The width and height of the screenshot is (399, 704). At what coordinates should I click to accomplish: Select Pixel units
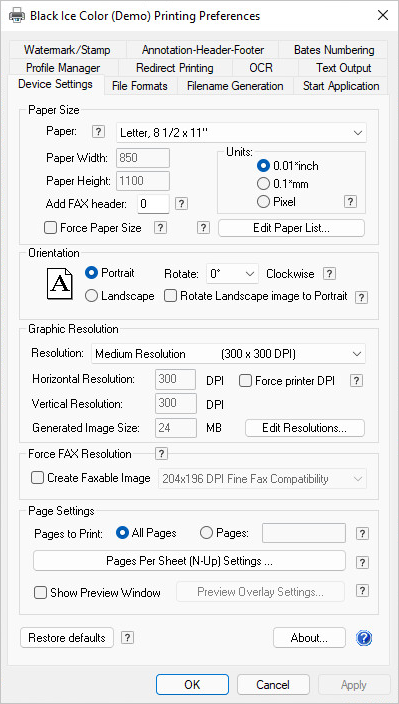tap(263, 202)
